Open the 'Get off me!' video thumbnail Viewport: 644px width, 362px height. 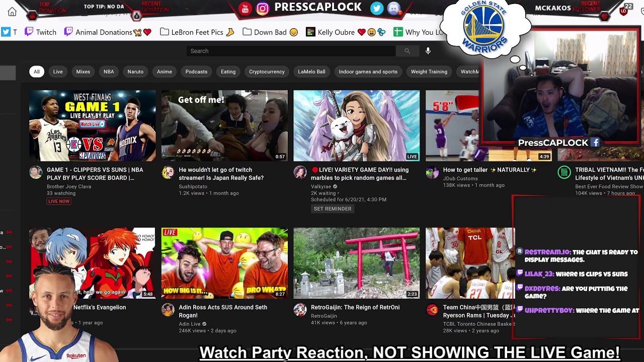(224, 126)
